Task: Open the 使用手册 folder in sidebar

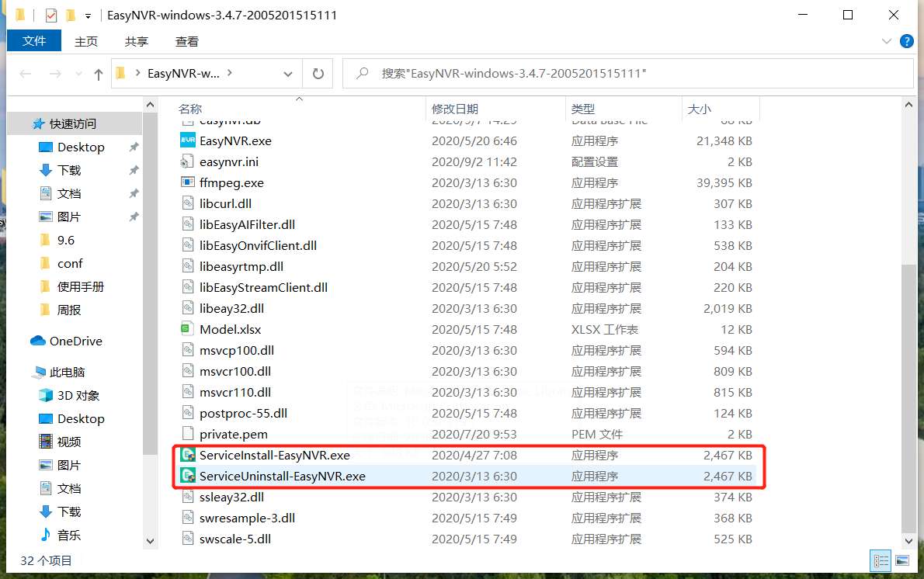Action: pos(80,286)
